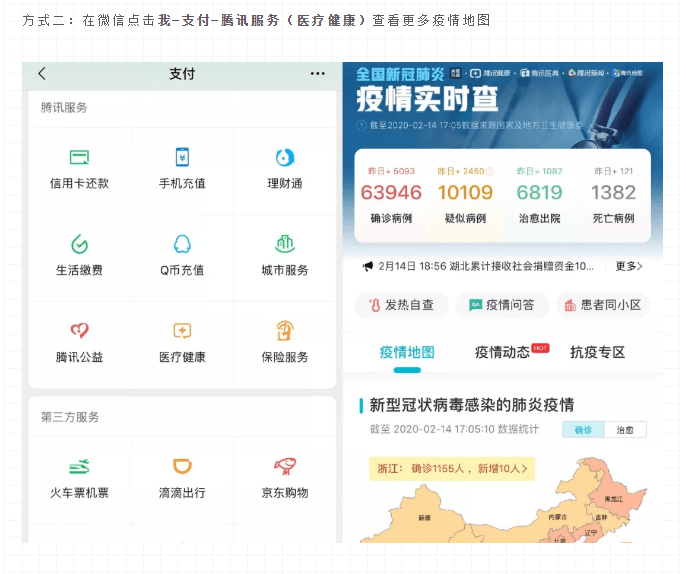Image resolution: width=686 pixels, height=574 pixels.
Task: Open the three-dot more menu
Action: (x=318, y=74)
